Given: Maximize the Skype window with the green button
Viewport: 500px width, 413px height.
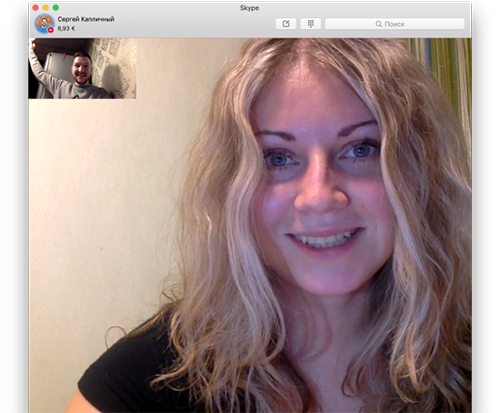Looking at the screenshot, I should point(56,7).
